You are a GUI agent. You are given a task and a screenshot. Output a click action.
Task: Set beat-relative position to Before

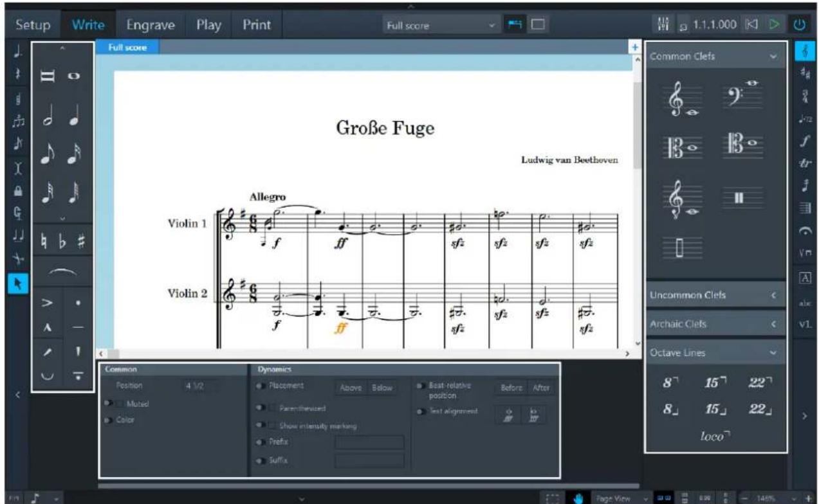[511, 388]
